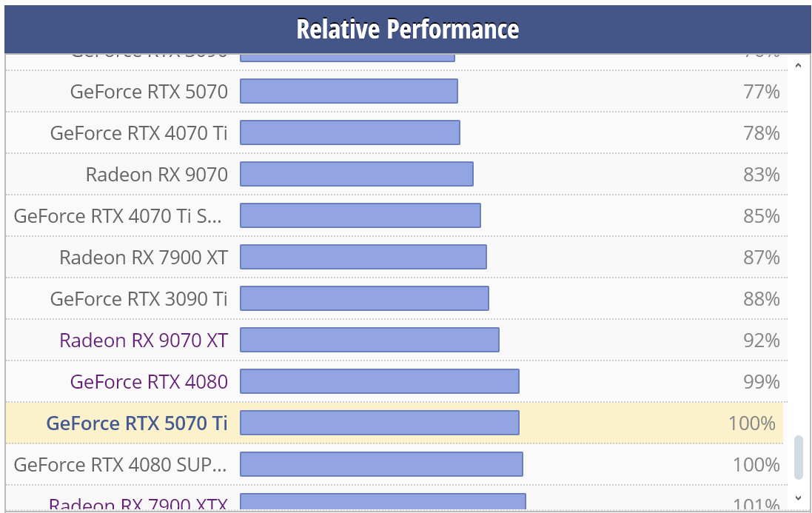Click the Relative Performance header
Screen dimensions: 812x513
coord(407,29)
